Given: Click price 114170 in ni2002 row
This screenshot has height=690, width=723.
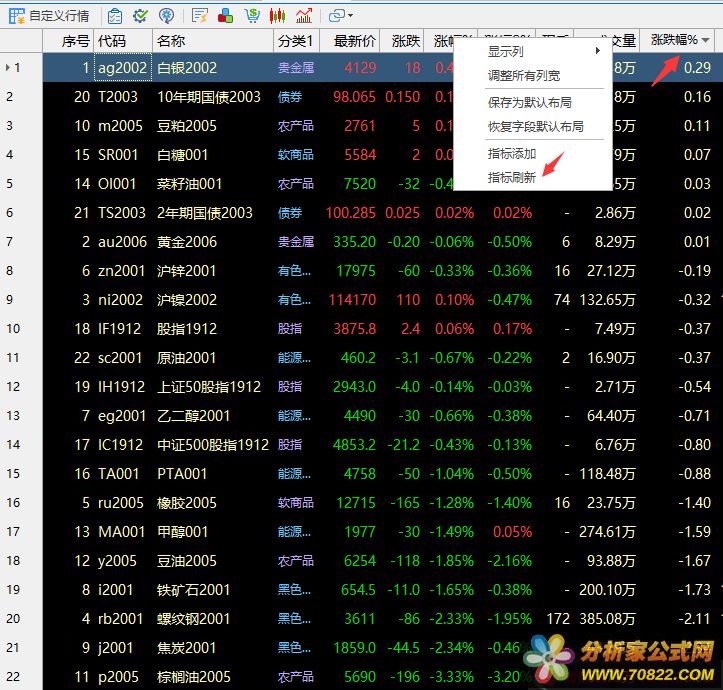Looking at the screenshot, I should (x=352, y=300).
